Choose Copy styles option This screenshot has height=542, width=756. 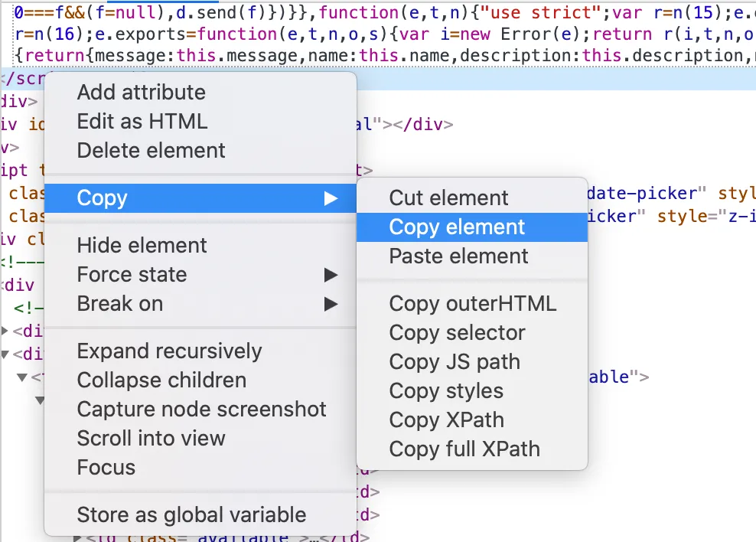click(x=472, y=390)
